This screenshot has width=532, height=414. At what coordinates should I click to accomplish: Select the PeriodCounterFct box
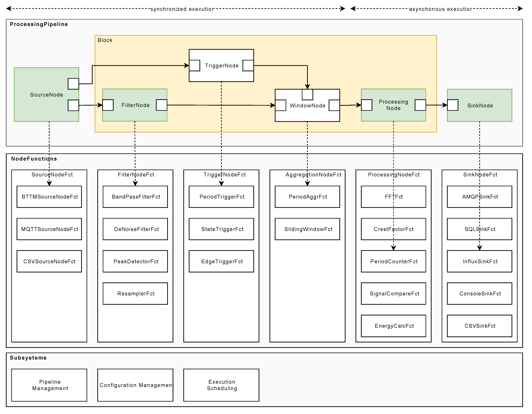[393, 261]
